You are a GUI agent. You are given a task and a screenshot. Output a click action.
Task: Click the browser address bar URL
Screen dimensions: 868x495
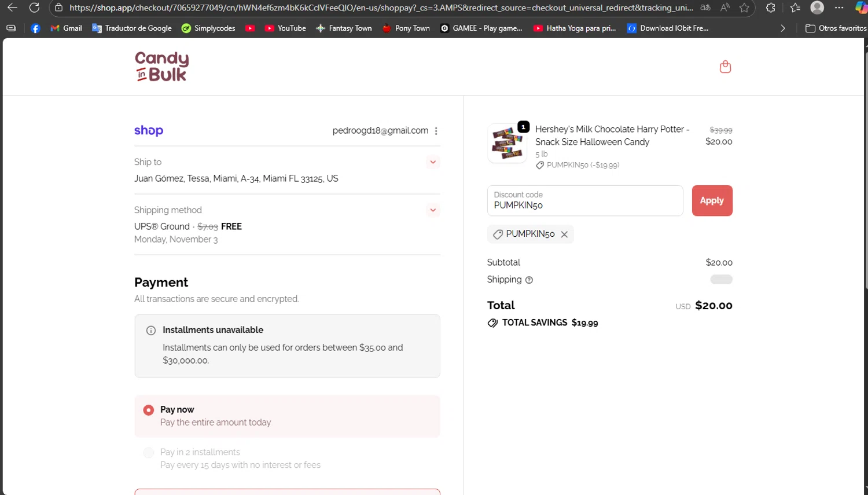[381, 8]
